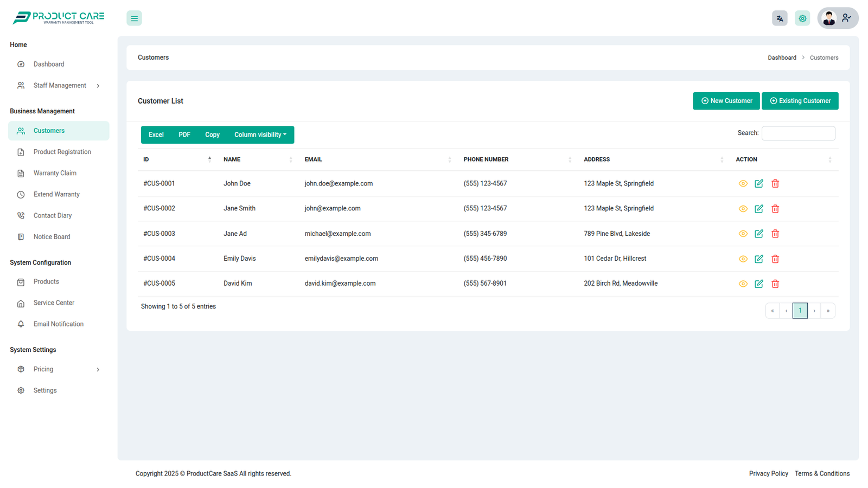Delete customer Jane Smith's row
The image size is (868, 488).
(x=775, y=209)
